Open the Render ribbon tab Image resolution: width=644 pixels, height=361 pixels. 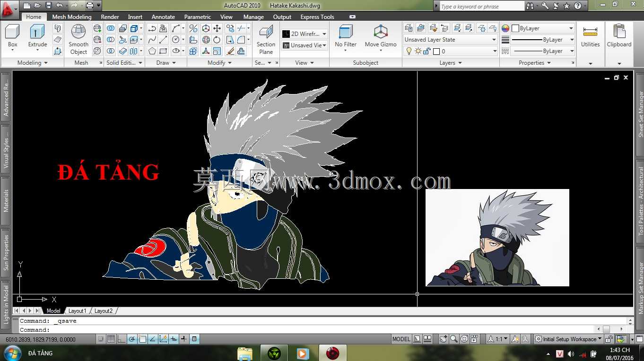[110, 17]
